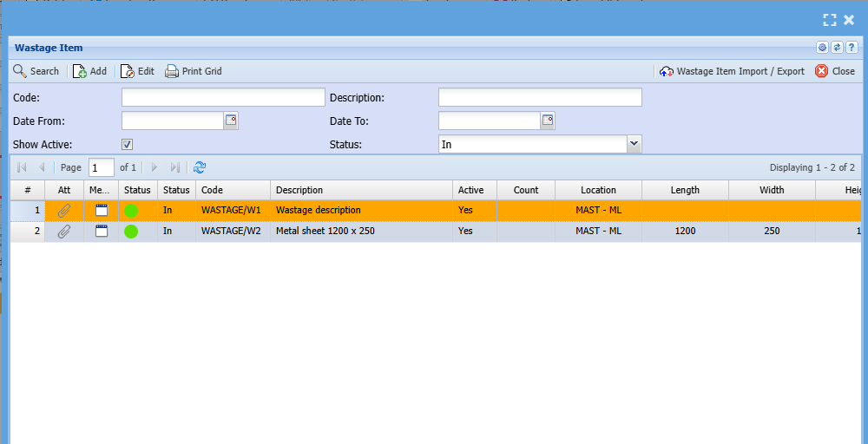Go to previous page icon
868x444 pixels.
pyautogui.click(x=42, y=167)
